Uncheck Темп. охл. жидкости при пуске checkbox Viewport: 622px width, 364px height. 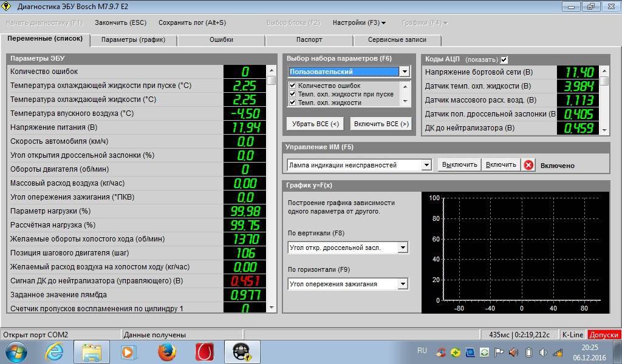pyautogui.click(x=292, y=95)
